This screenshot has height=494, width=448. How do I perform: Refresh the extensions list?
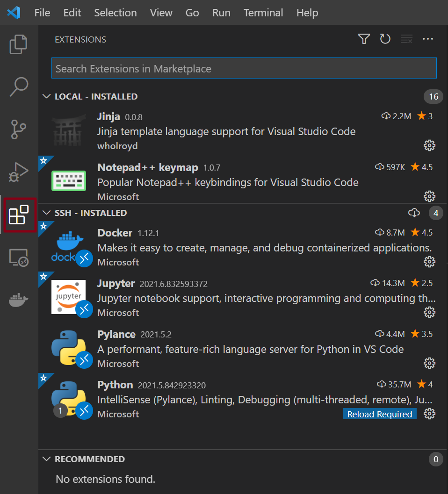[x=385, y=39]
